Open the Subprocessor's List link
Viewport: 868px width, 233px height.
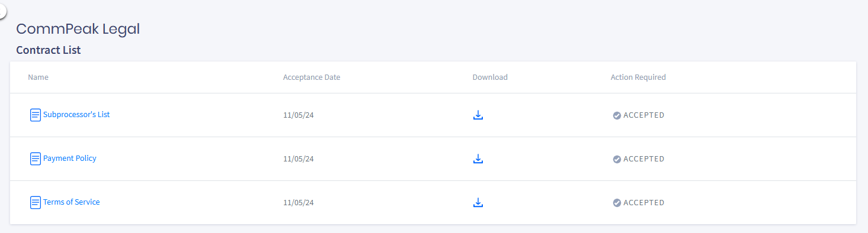tap(76, 115)
